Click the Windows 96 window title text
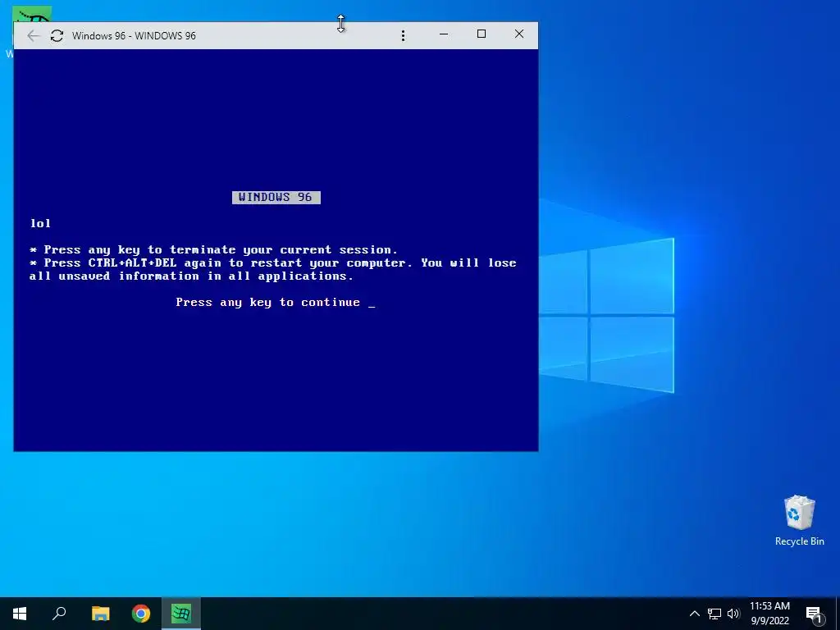This screenshot has height=630, width=840. click(x=134, y=36)
